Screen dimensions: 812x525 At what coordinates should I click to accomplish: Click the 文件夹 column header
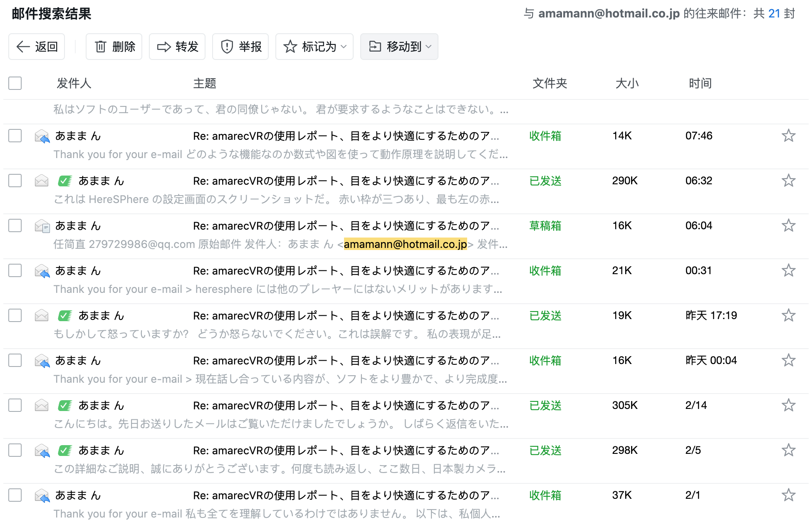[550, 83]
